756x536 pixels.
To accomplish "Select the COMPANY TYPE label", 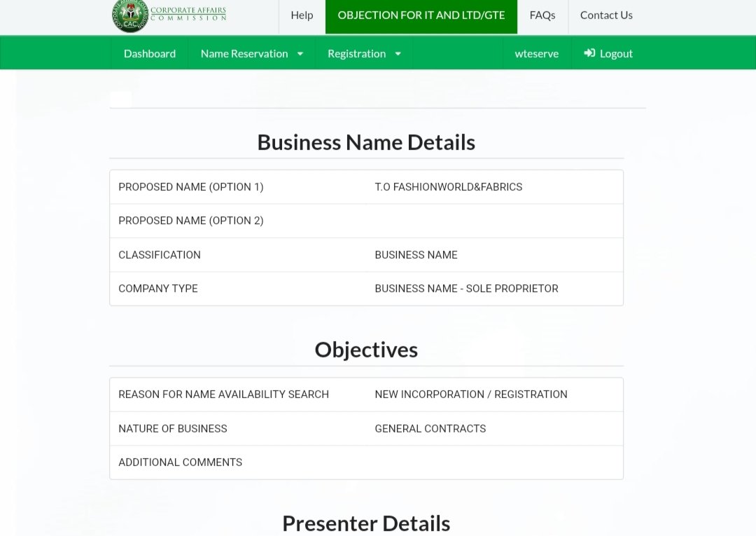I will coord(158,289).
